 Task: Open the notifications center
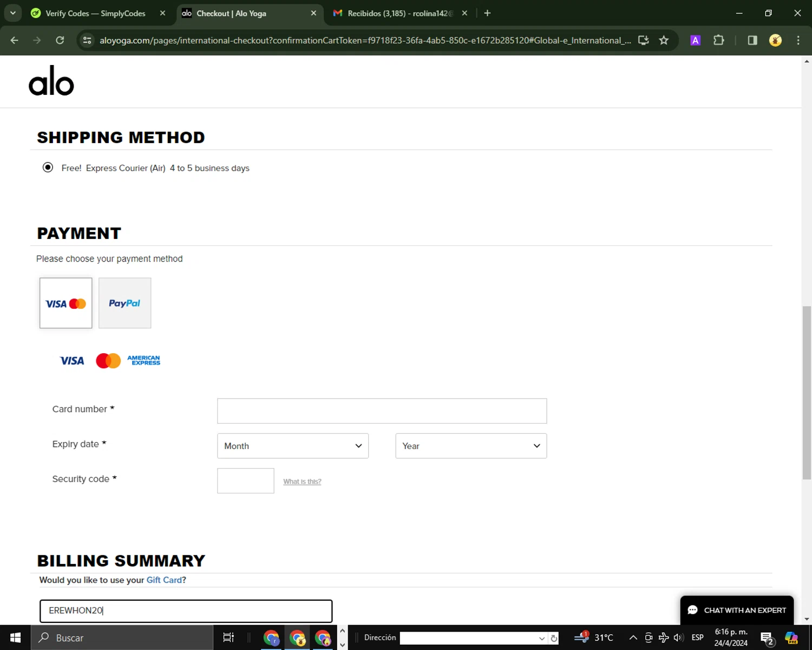[767, 638]
